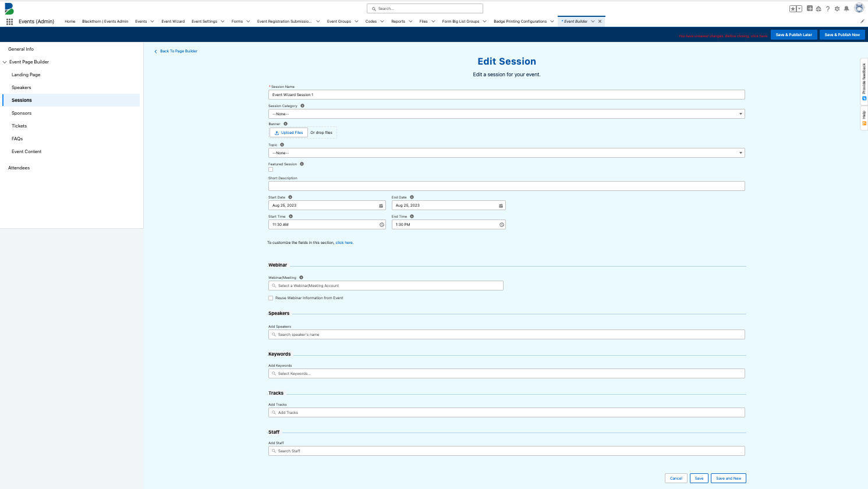The image size is (868, 489).
Task: Expand the Codes nav menu chevron
Action: [x=382, y=22]
